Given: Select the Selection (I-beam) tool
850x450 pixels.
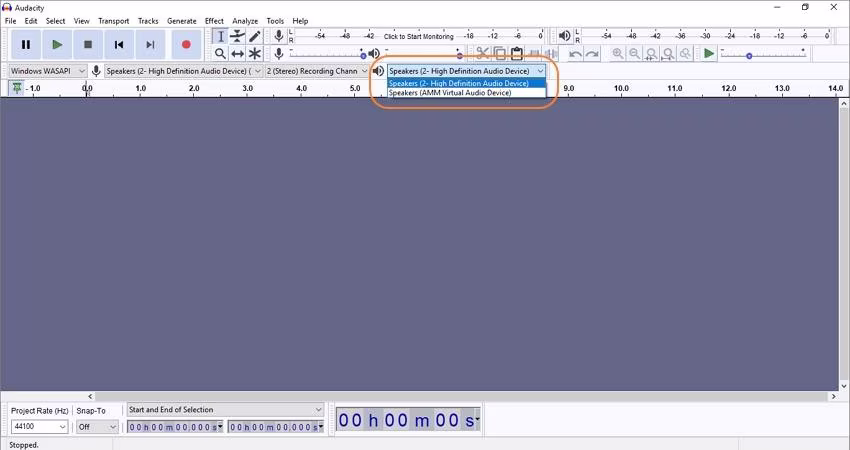Looking at the screenshot, I should coord(220,36).
